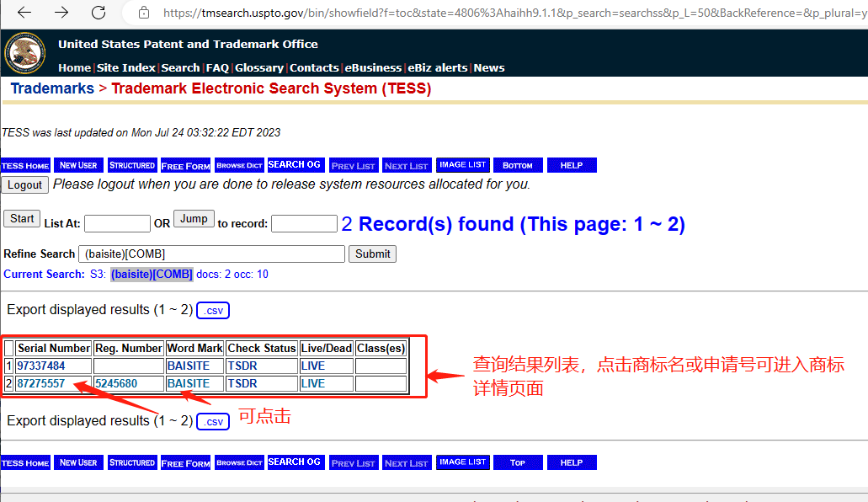Screen dimensions: 868x502
Task: Open TSDR status for record 2
Action: (x=242, y=383)
